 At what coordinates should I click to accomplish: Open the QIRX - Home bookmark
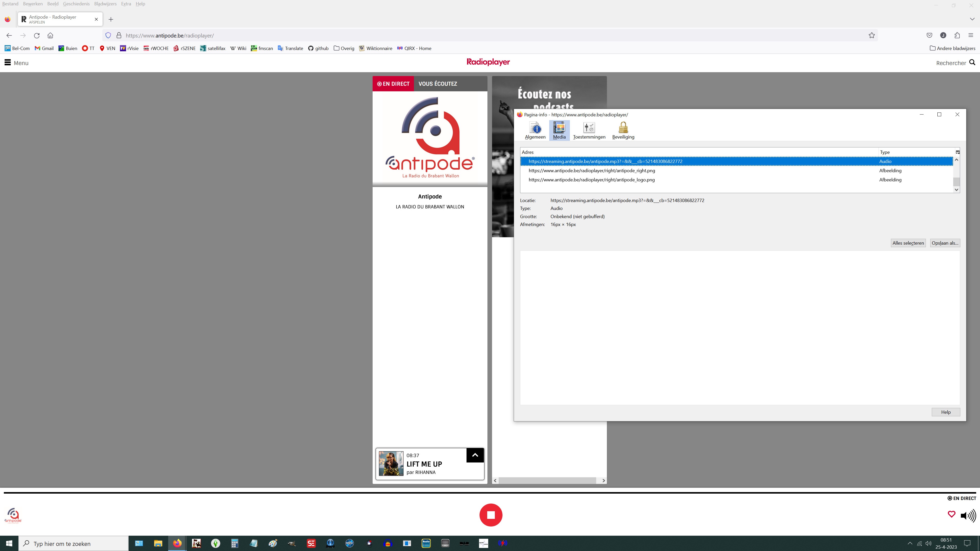tap(414, 48)
